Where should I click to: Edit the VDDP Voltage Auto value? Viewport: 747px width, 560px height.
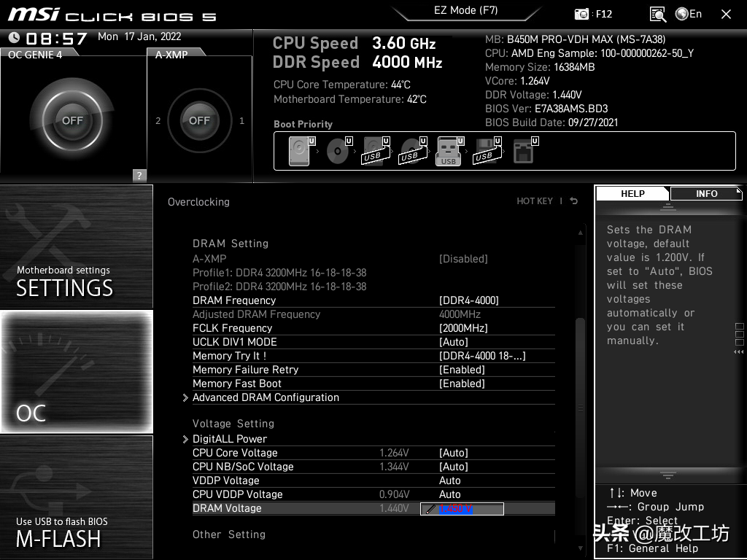point(449,481)
